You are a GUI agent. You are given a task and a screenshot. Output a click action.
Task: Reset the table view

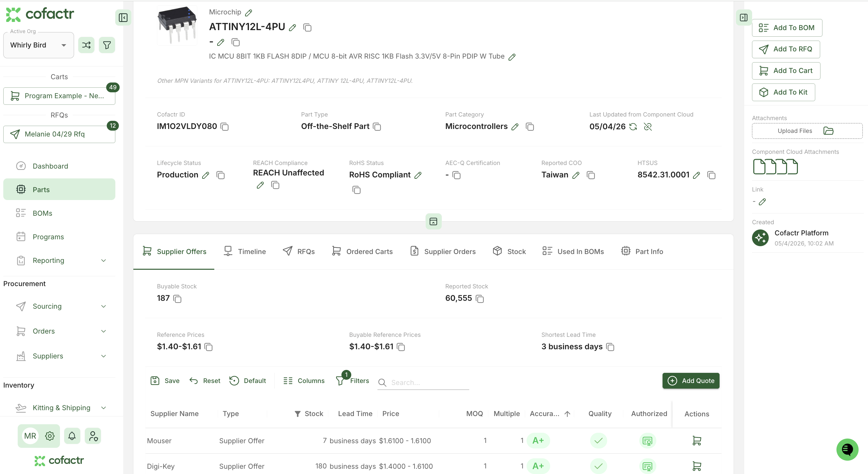point(204,381)
